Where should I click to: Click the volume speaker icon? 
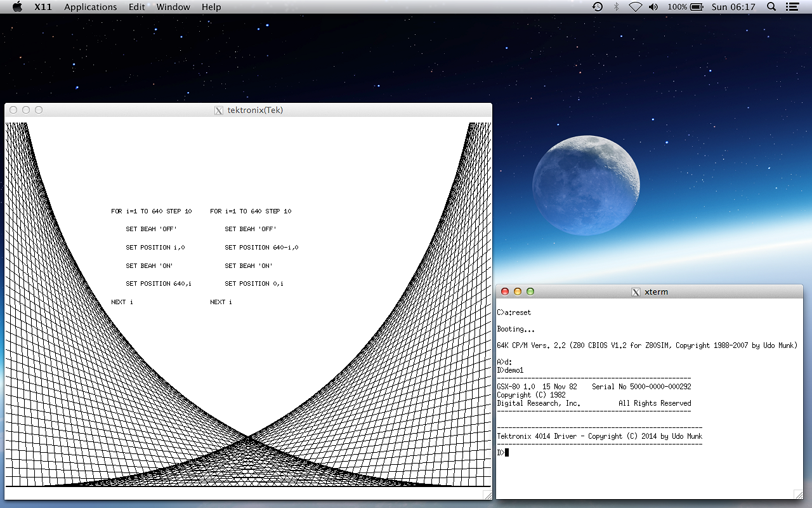click(653, 7)
